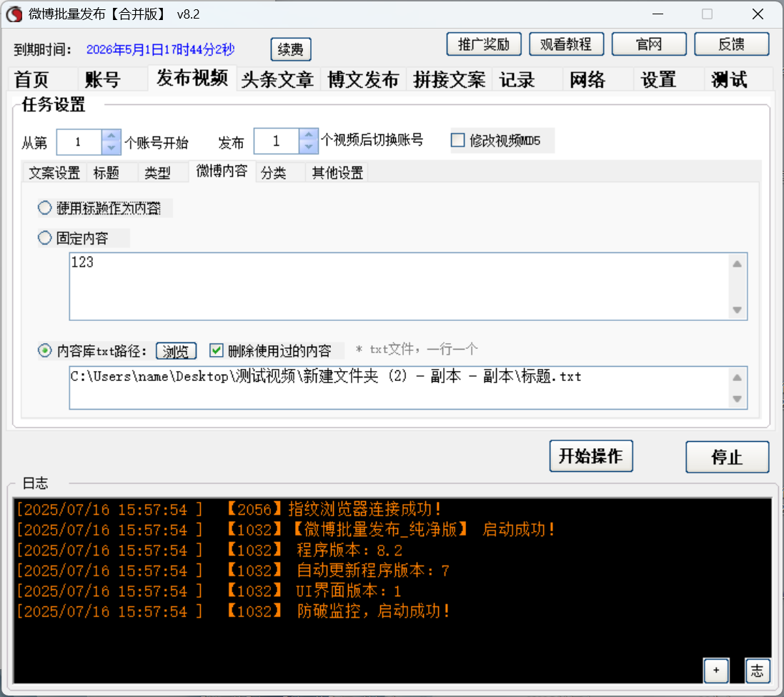Select the 微博内容 sub-tab
784x697 pixels.
click(x=222, y=171)
